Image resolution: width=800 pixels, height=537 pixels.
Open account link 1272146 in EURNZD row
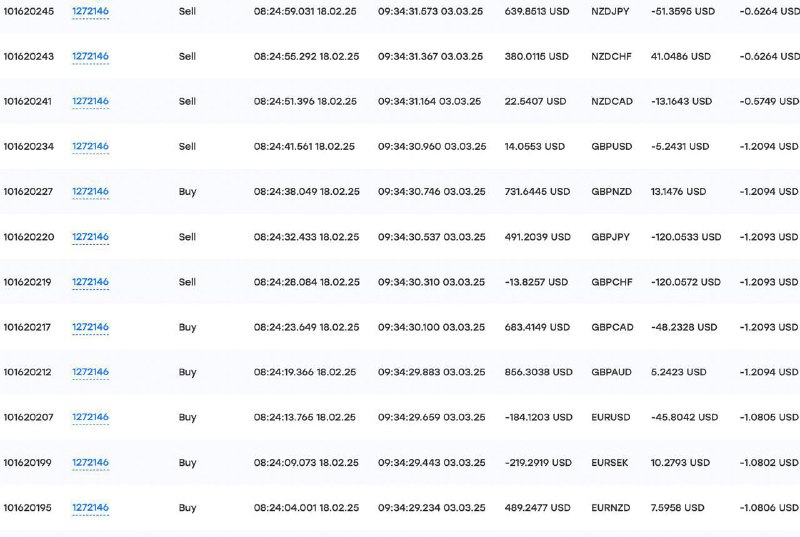tap(90, 507)
